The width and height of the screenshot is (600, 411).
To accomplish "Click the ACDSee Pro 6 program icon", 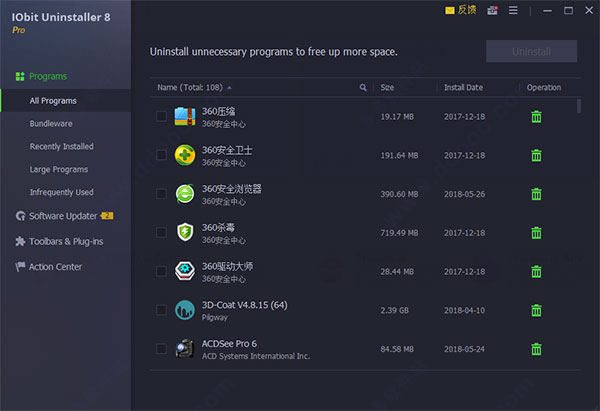I will pyautogui.click(x=185, y=349).
